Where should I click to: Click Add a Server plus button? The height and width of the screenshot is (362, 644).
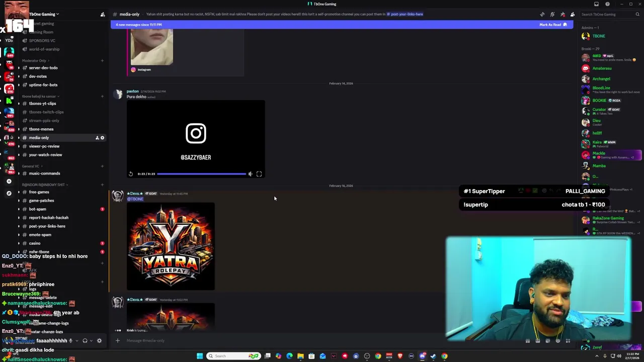(9, 181)
